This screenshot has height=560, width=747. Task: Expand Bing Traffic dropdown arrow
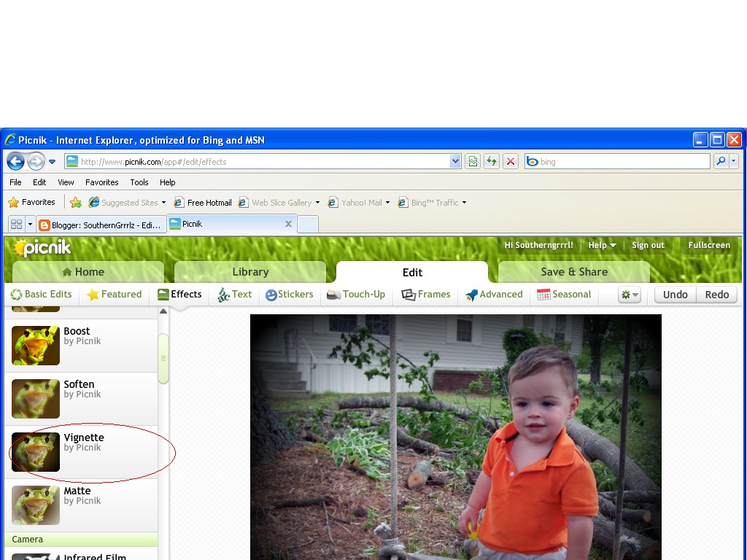pyautogui.click(x=464, y=203)
